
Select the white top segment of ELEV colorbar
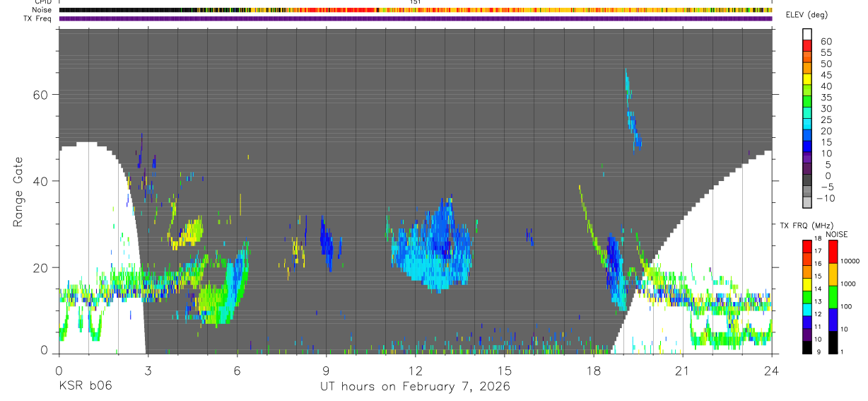pyautogui.click(x=807, y=33)
